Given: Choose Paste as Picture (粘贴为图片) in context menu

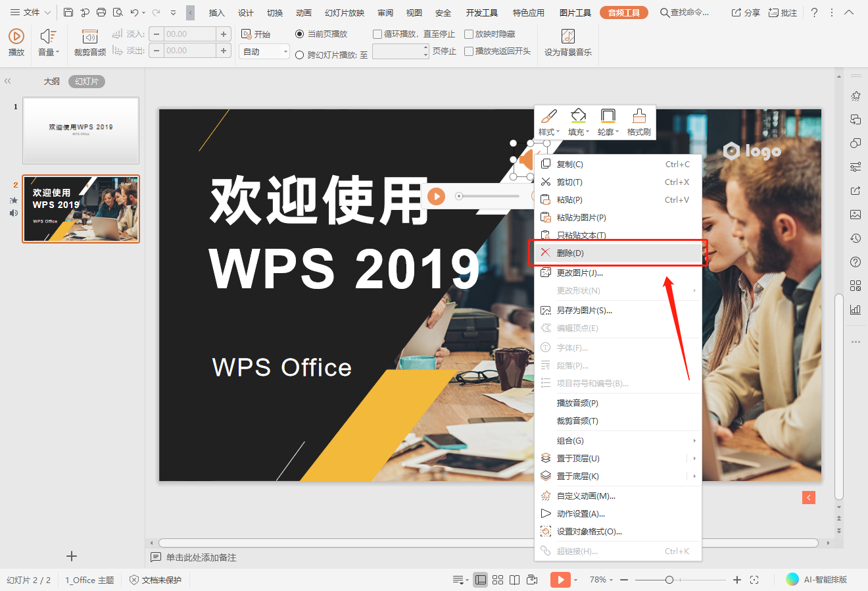Looking at the screenshot, I should click(617, 217).
